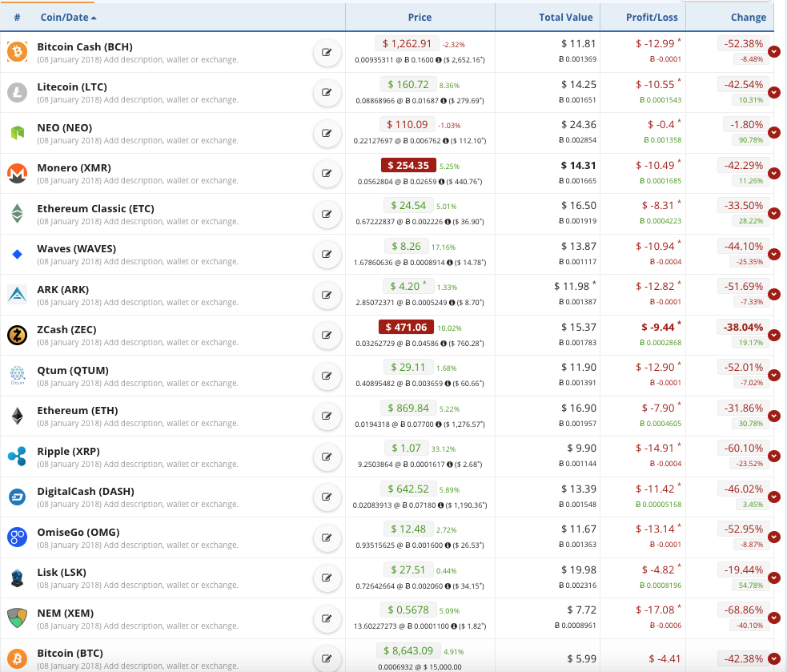
Task: Open the DigitalCash (DASH) coin name
Action: [86, 491]
